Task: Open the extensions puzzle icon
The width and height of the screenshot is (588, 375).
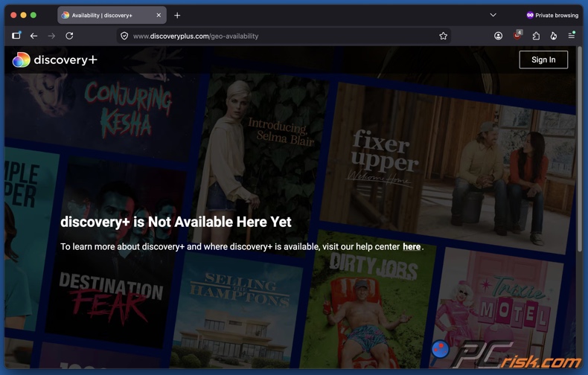Action: click(536, 36)
